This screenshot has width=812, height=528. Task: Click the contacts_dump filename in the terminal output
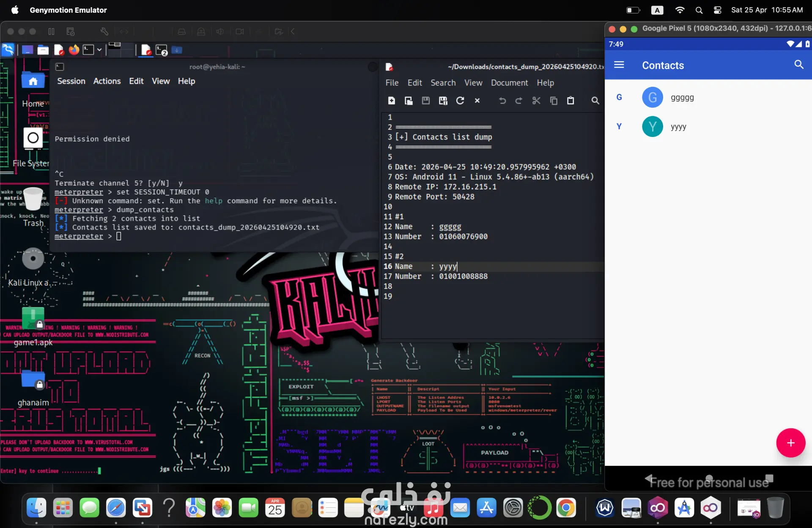tap(249, 227)
